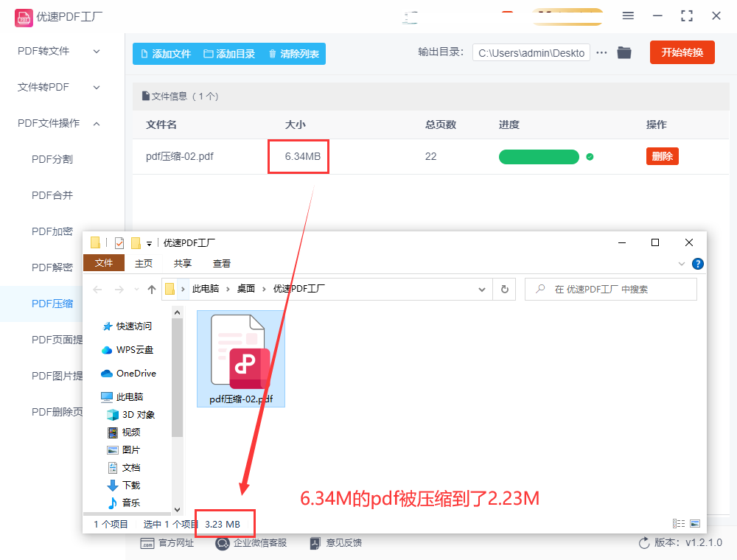
Task: Open address bar history dropdown in Explorer
Action: click(x=482, y=290)
